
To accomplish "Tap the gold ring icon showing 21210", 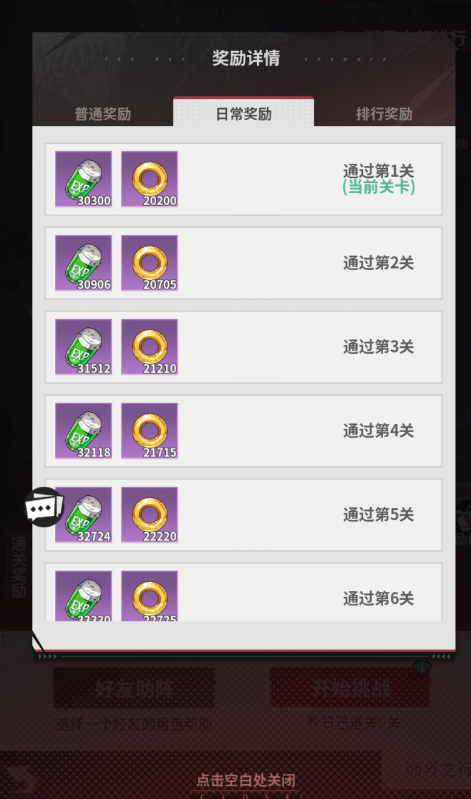I will [x=149, y=347].
